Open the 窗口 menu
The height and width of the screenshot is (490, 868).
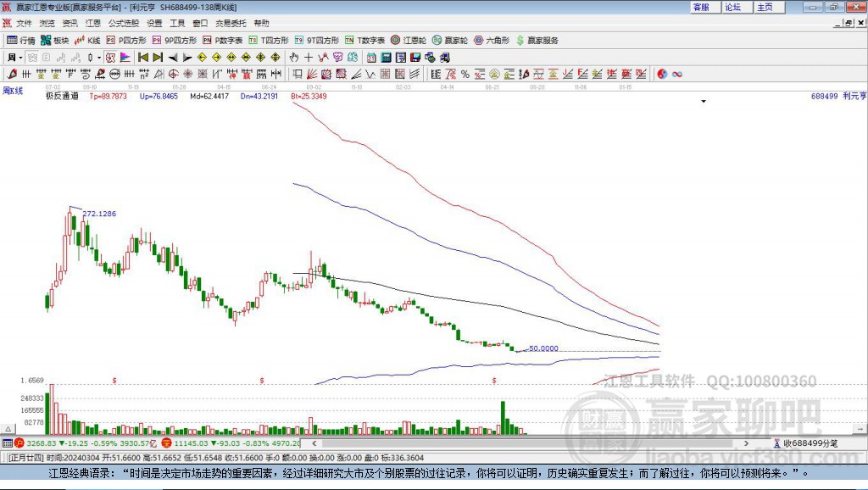pos(200,23)
